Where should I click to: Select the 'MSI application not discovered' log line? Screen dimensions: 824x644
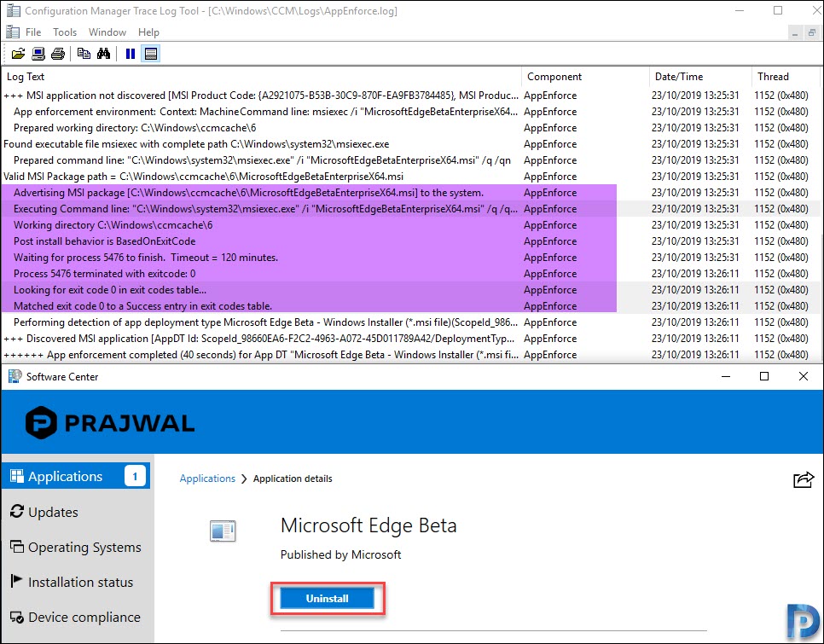pyautogui.click(x=411, y=96)
